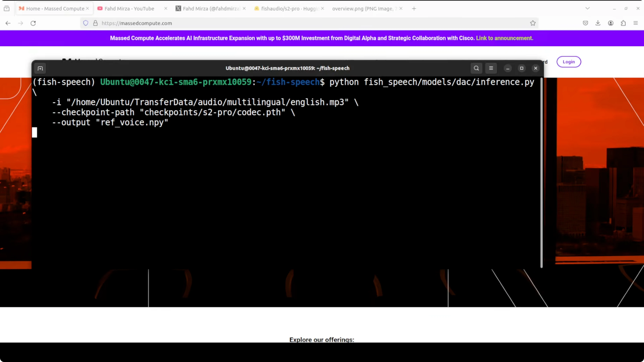644x362 pixels.
Task: Open the recent browsing sidebar icon
Action: tap(7, 8)
